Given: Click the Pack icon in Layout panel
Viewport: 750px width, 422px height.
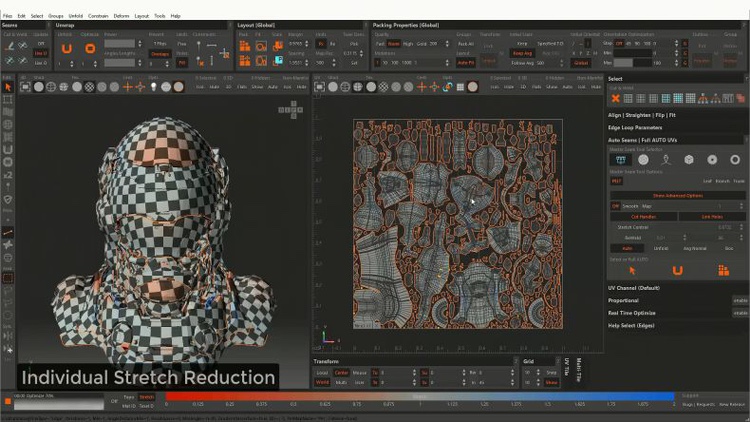Looking at the screenshot, I should point(246,47).
